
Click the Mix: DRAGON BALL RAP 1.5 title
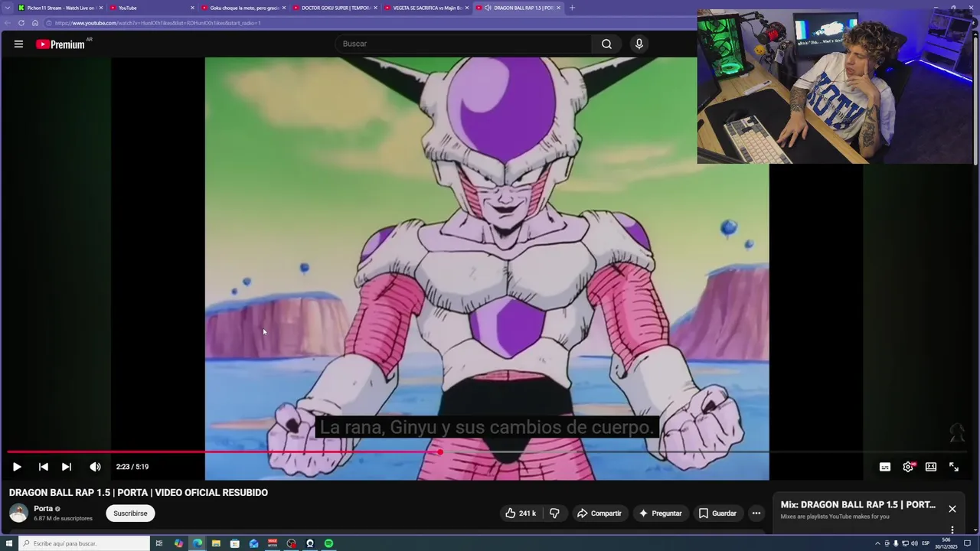(x=858, y=505)
